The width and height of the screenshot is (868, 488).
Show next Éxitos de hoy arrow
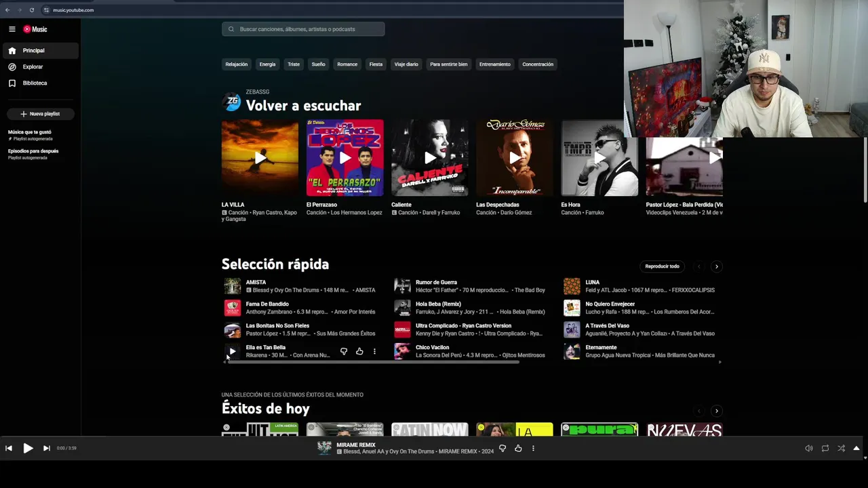pyautogui.click(x=717, y=411)
